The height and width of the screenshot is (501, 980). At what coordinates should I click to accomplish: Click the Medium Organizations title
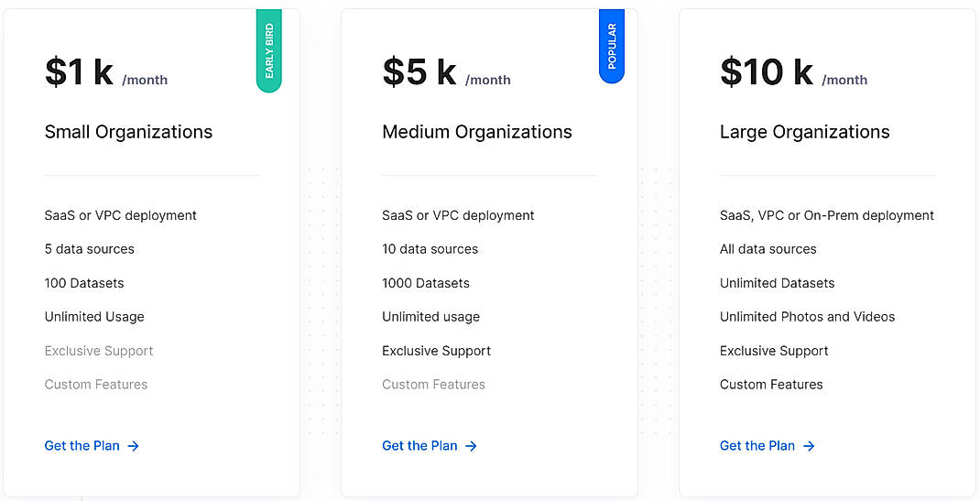coord(477,132)
